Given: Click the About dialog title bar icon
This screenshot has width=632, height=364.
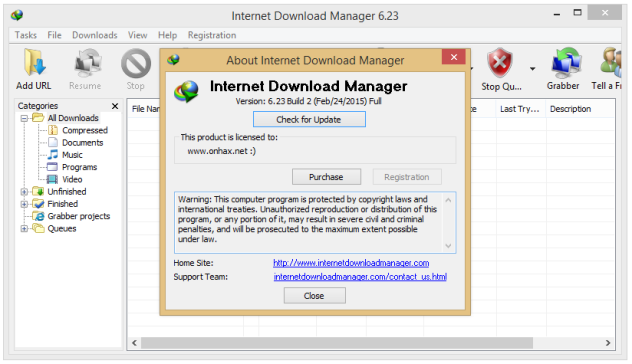Looking at the screenshot, I should tap(173, 60).
